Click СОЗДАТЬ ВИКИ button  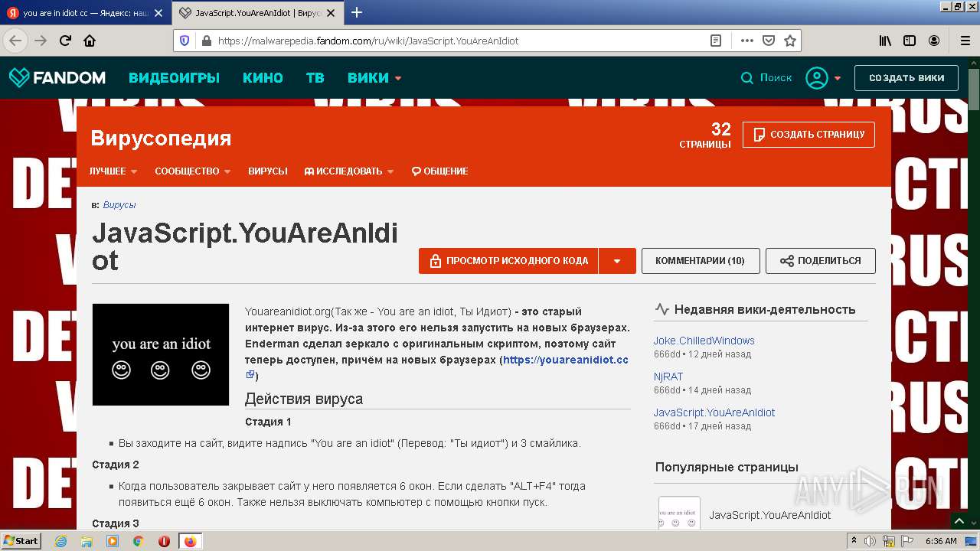[x=906, y=77]
